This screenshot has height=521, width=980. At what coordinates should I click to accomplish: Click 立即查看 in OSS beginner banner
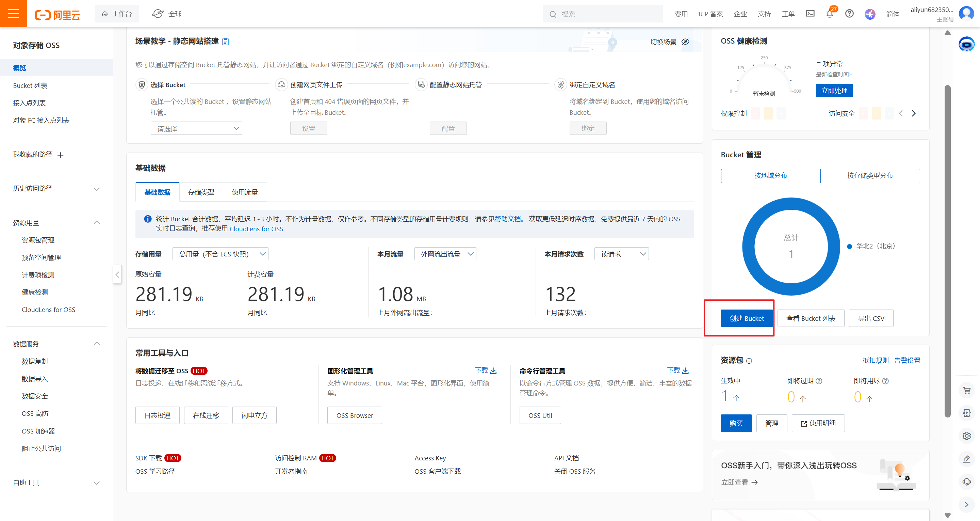[739, 482]
